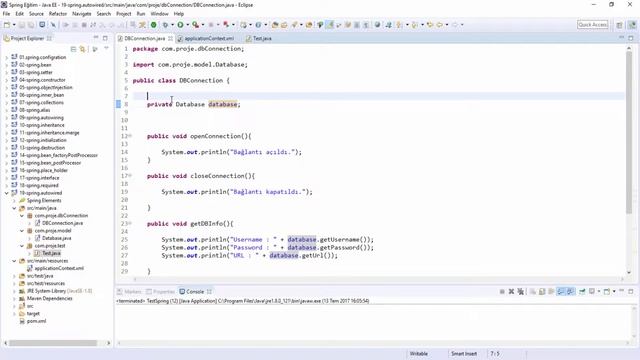Click the Search flashlight toolbar icon
This screenshot has width=640, height=360.
point(294,25)
